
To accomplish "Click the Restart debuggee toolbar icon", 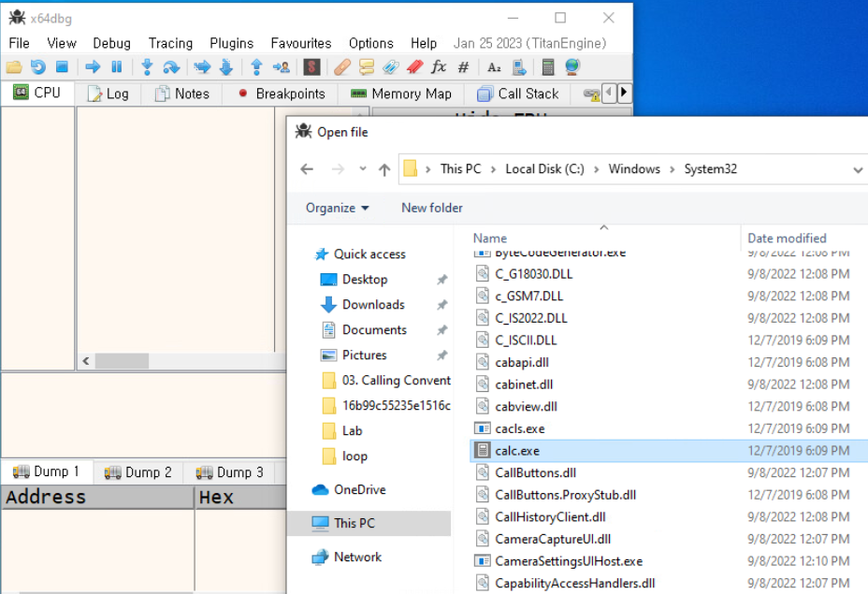I will point(37,67).
